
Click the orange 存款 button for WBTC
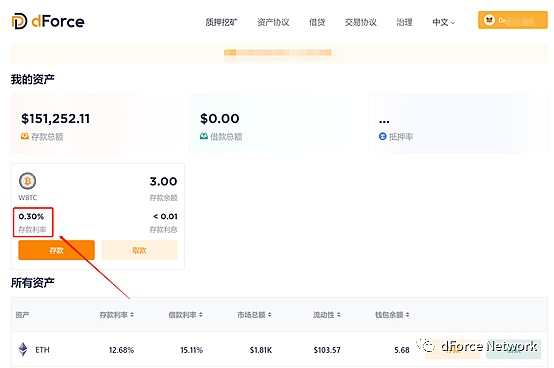pyautogui.click(x=57, y=250)
